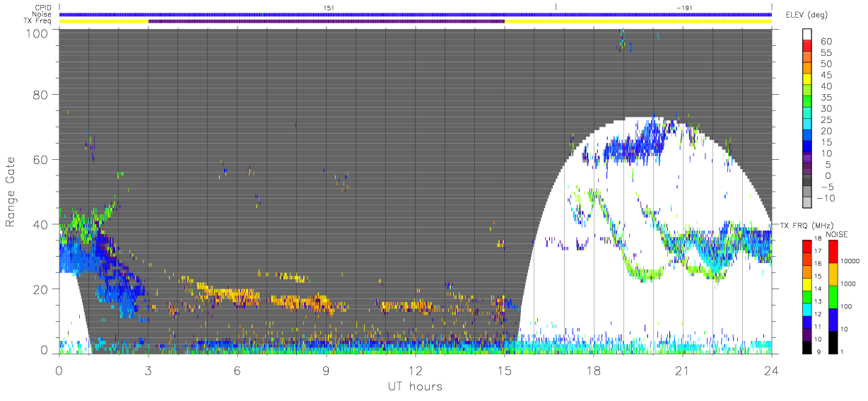Click the UT hours axis title
The width and height of the screenshot is (868, 401).
click(x=414, y=386)
